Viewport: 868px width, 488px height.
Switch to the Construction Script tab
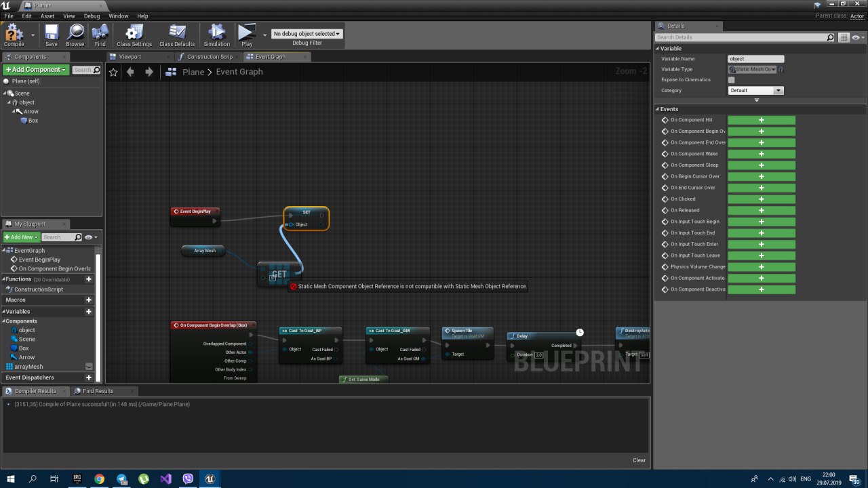pos(210,57)
